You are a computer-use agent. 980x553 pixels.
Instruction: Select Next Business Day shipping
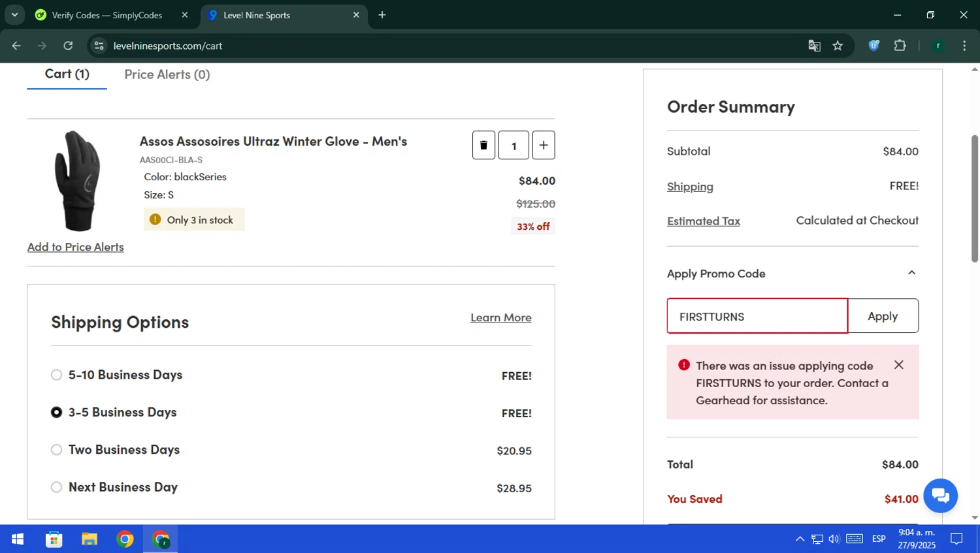pyautogui.click(x=57, y=487)
